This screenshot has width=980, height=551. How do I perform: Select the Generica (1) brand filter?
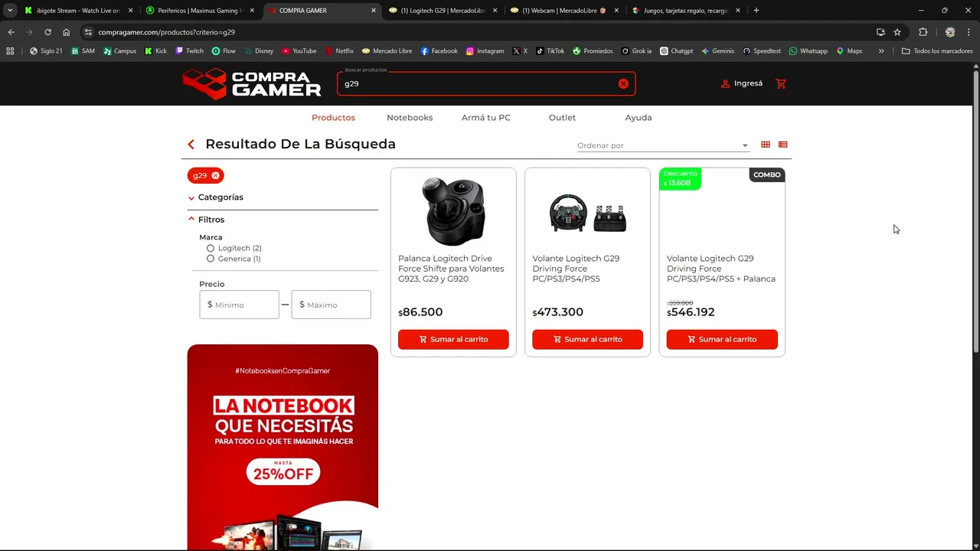pyautogui.click(x=234, y=259)
